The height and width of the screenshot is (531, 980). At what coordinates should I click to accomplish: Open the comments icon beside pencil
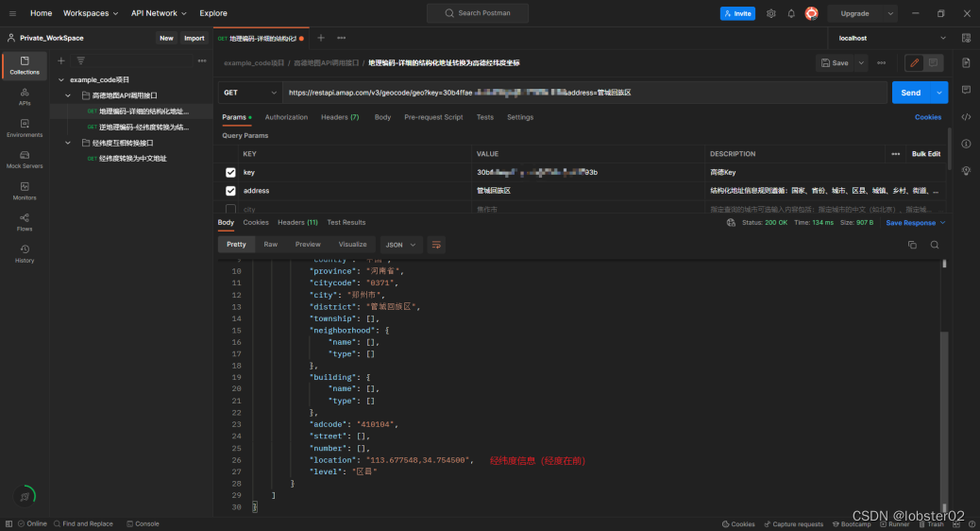[x=933, y=62]
